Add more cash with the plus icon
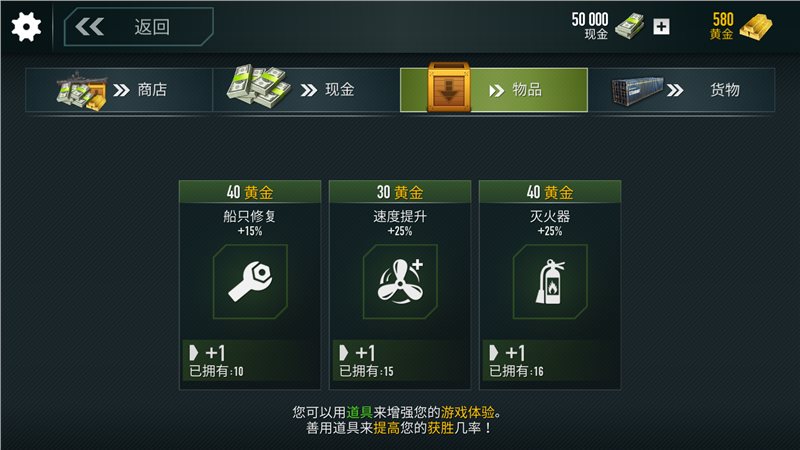 click(661, 27)
